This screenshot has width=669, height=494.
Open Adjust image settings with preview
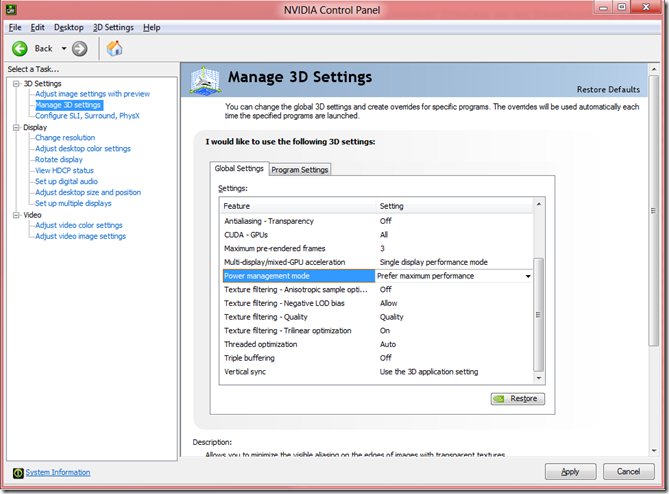93,94
